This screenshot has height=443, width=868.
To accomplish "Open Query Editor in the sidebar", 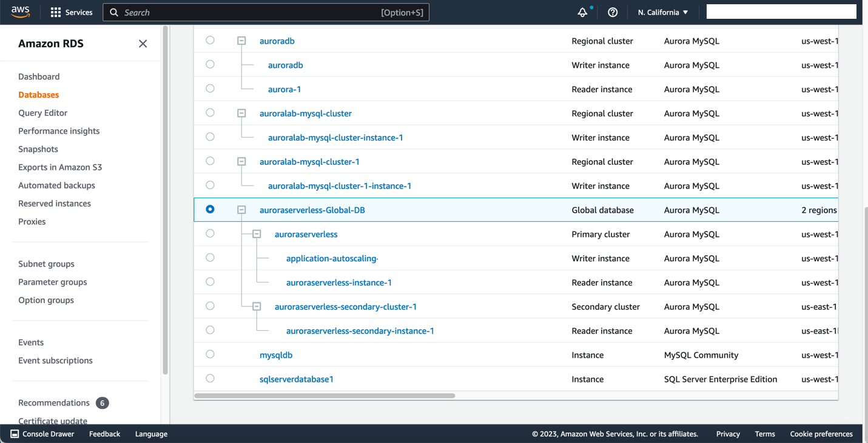I will (x=42, y=113).
